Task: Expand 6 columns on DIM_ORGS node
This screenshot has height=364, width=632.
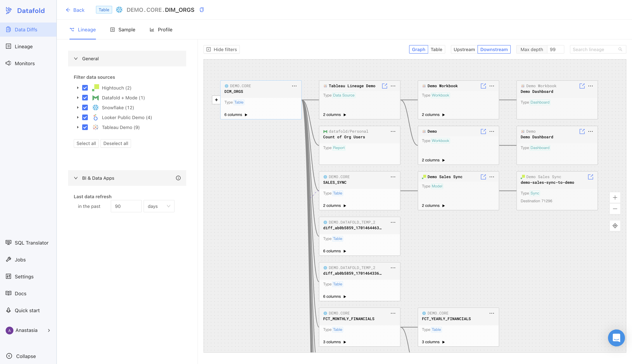Action: [x=236, y=115]
